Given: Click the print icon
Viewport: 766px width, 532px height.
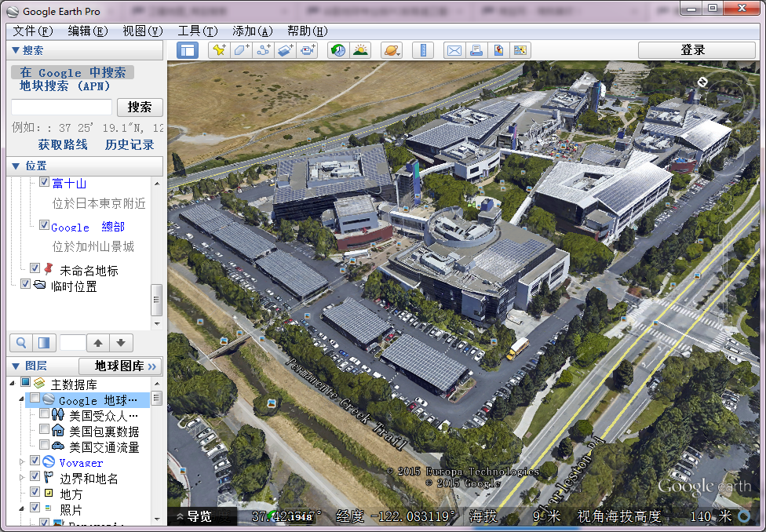Looking at the screenshot, I should tap(476, 50).
